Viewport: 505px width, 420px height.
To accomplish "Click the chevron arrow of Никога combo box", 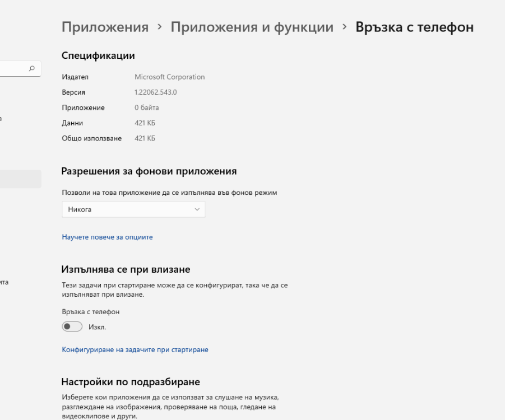I will (x=197, y=209).
